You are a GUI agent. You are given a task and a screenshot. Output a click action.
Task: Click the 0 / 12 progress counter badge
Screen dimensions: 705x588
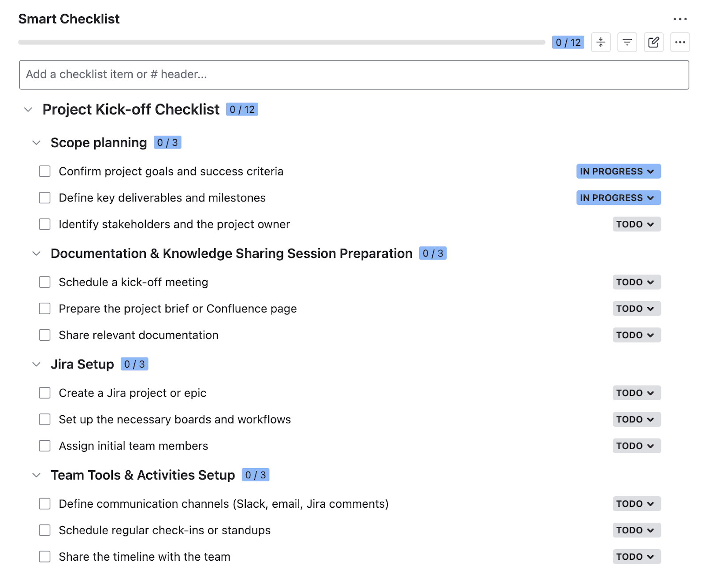click(568, 42)
